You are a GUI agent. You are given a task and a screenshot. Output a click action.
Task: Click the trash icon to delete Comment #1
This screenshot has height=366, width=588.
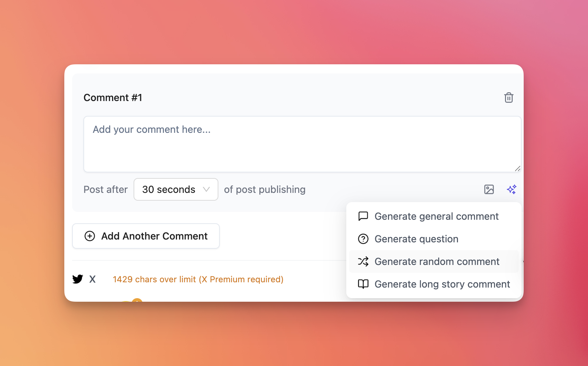[509, 98]
